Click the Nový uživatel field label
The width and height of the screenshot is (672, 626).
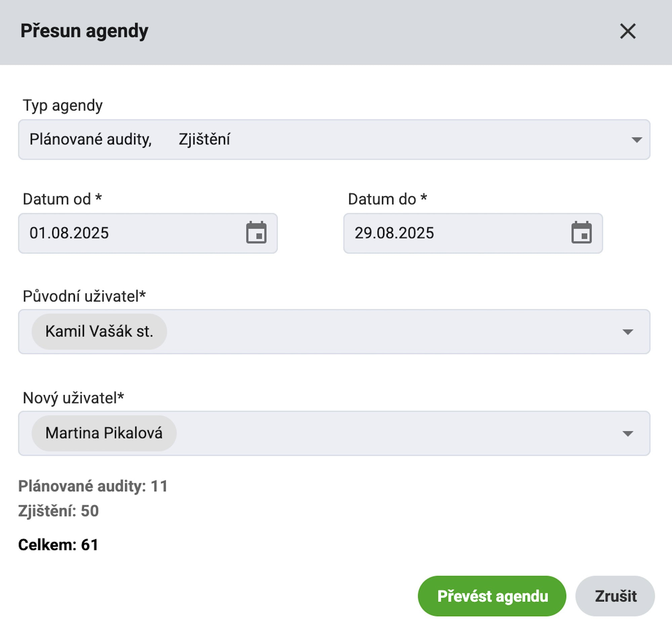[73, 398]
